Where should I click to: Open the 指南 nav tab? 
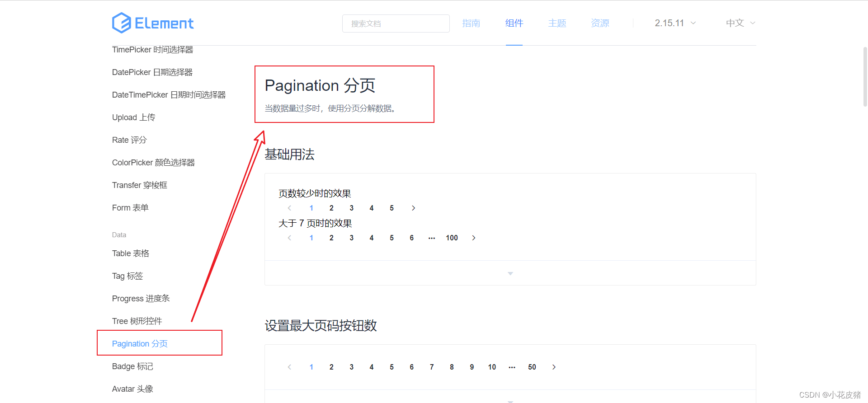(471, 23)
